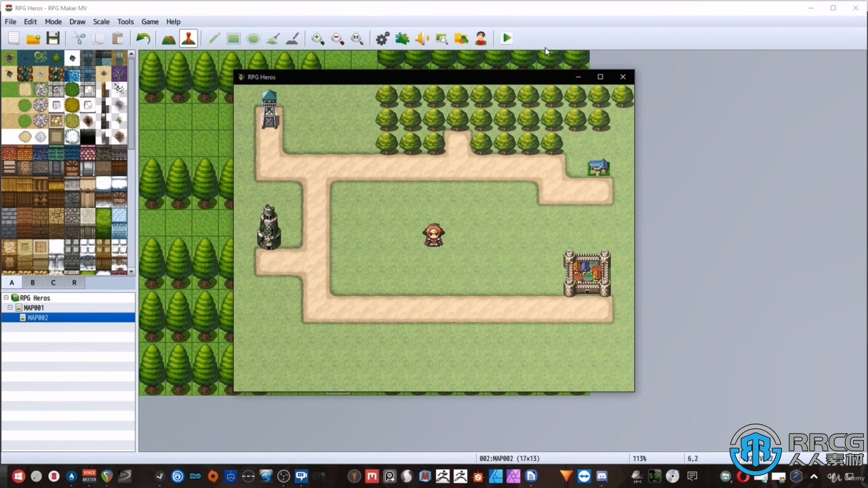This screenshot has height=488, width=868.
Task: Open the Scale menu
Action: (x=102, y=22)
